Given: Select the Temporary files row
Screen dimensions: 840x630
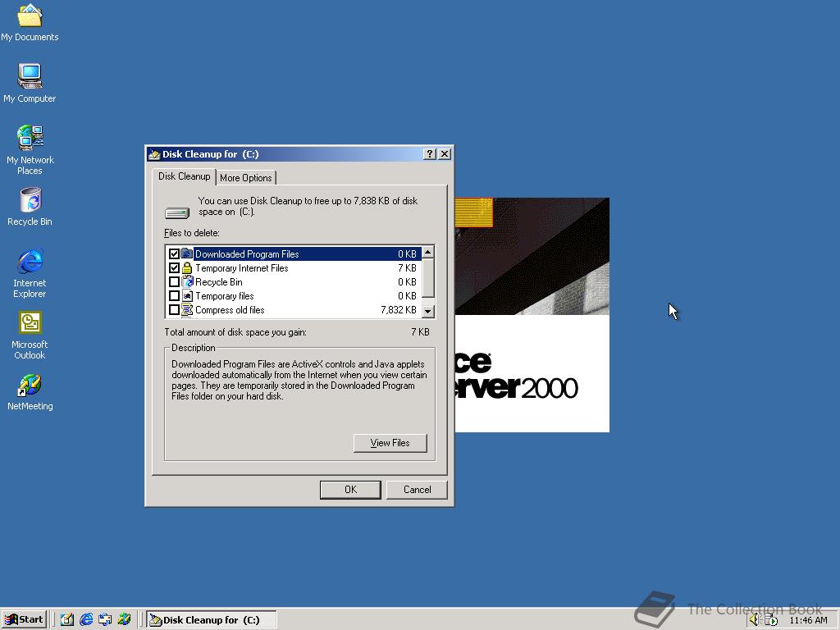Looking at the screenshot, I should pos(294,295).
